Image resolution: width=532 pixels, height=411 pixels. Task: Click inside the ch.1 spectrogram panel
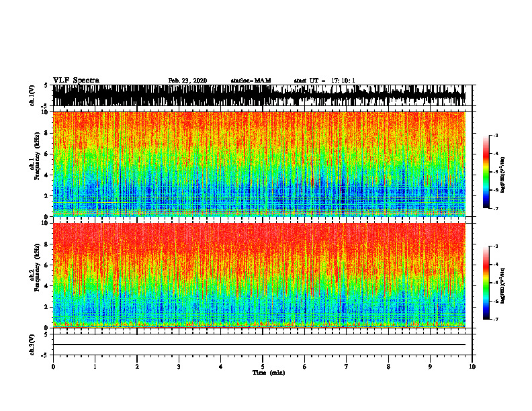[x=259, y=164]
